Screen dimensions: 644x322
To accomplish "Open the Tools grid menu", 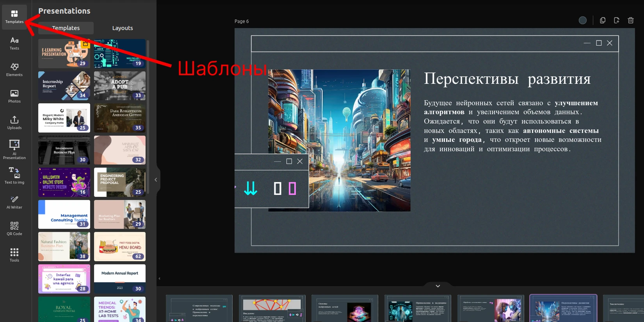I will click(x=14, y=255).
